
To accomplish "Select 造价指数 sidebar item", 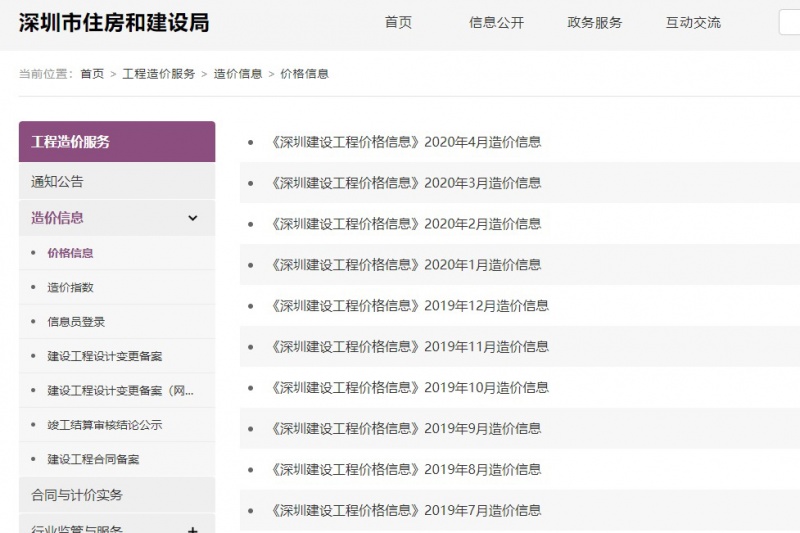I will (x=70, y=288).
